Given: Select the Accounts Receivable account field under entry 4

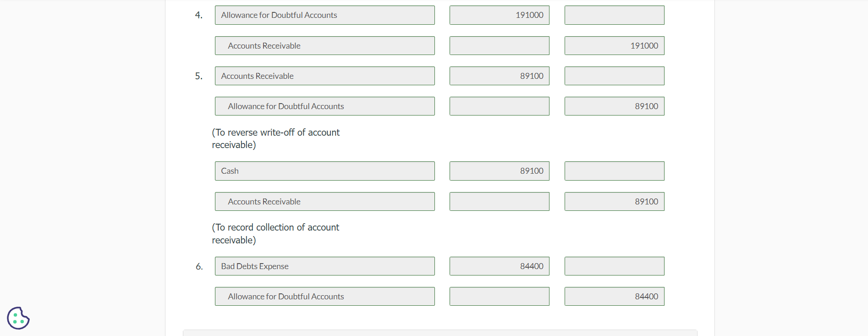Looking at the screenshot, I should tap(324, 45).
